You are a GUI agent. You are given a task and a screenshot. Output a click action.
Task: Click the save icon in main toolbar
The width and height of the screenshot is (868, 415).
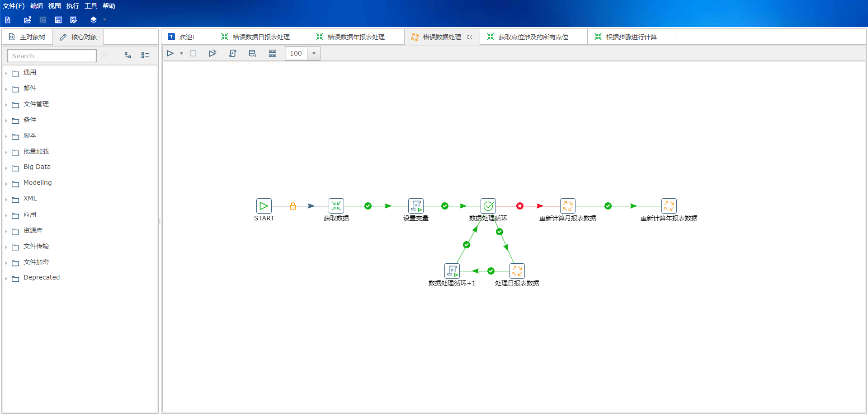58,20
